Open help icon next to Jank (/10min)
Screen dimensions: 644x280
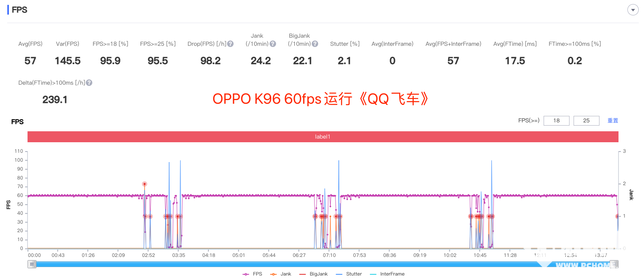tap(273, 44)
